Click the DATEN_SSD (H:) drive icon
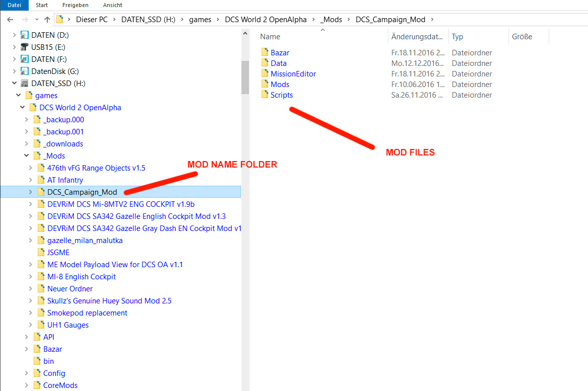This screenshot has width=588, height=391. tap(24, 84)
